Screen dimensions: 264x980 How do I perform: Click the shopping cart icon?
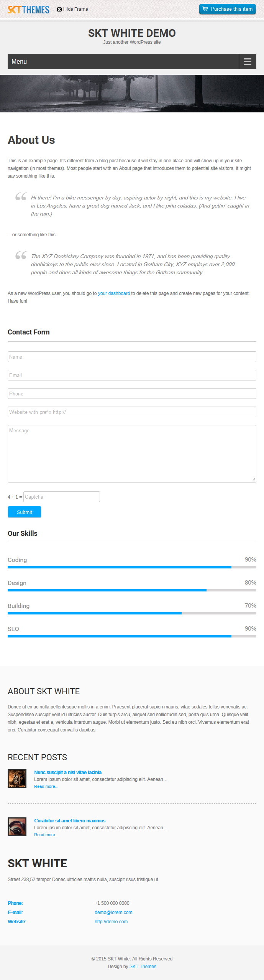[205, 9]
